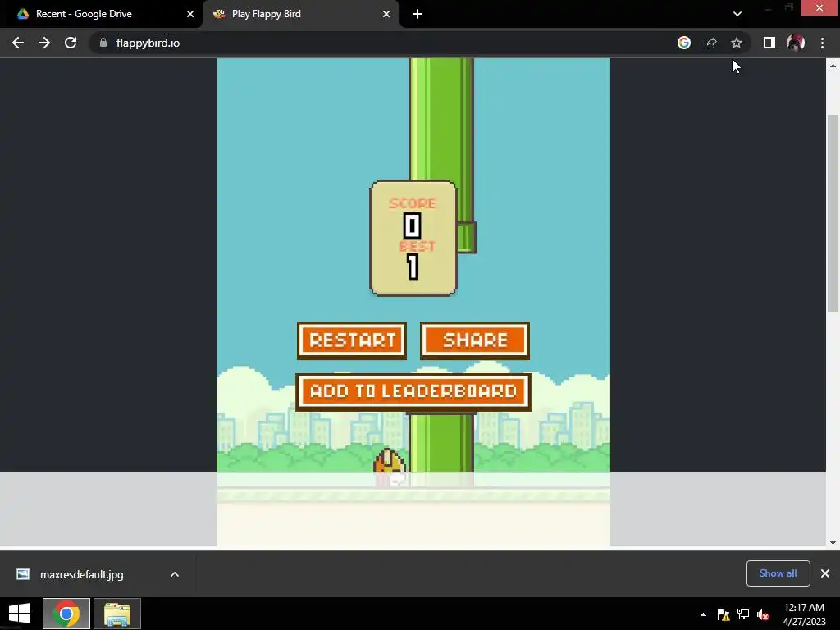Open the Chrome profile avatar
840x630 pixels.
[796, 43]
